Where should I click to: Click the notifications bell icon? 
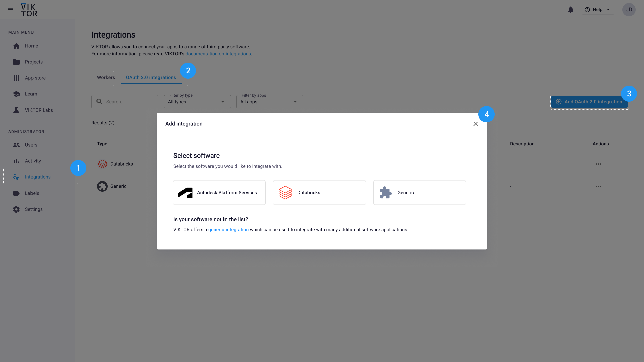point(570,10)
